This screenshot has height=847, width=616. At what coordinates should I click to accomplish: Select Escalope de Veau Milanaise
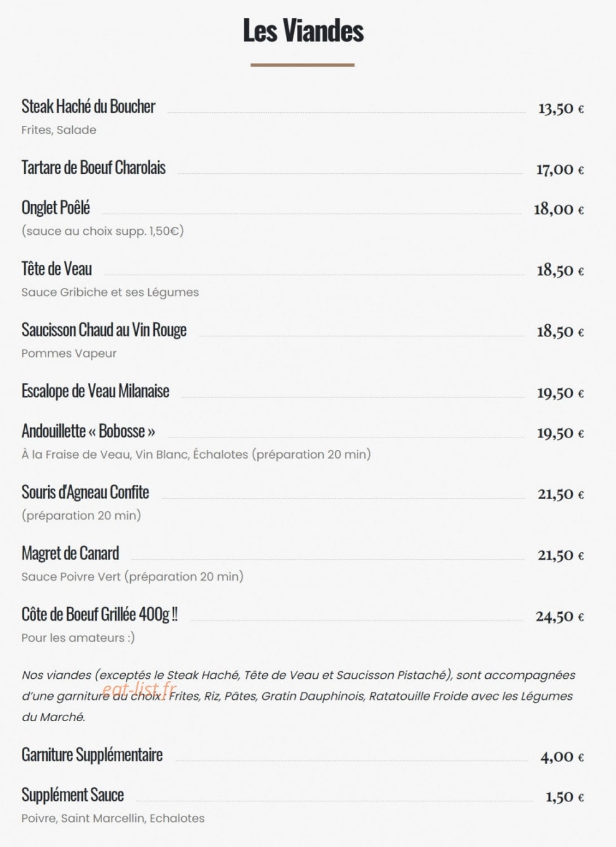coord(95,391)
